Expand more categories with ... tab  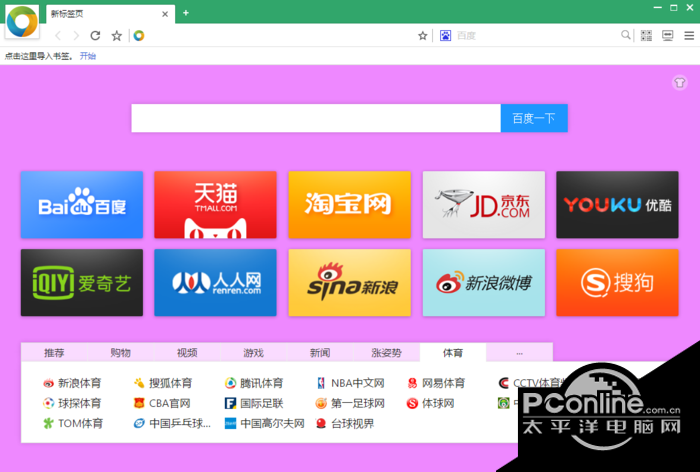click(x=519, y=353)
